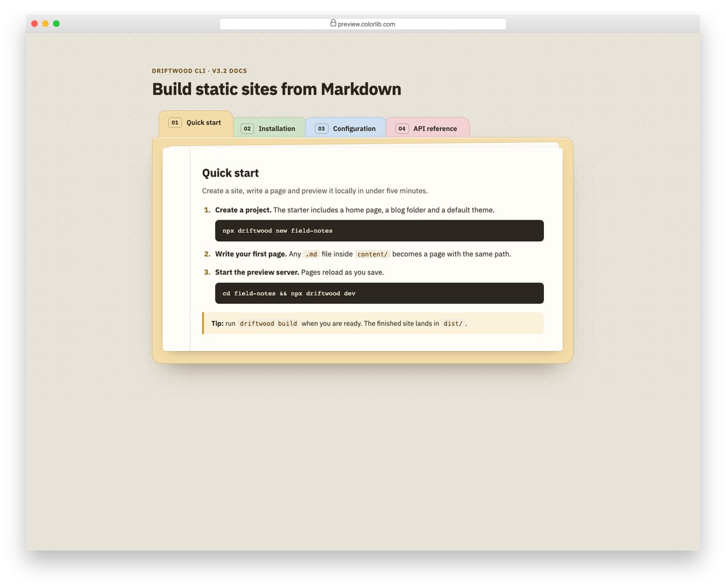Image resolution: width=726 pixels, height=588 pixels.
Task: Click the 'Tip:' label in the callout
Action: [x=217, y=324]
